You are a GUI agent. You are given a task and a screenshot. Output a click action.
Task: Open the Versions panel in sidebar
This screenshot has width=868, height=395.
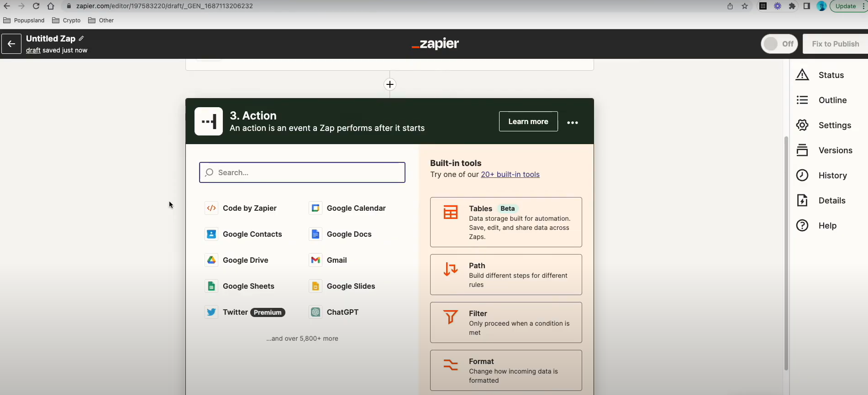pos(824,150)
